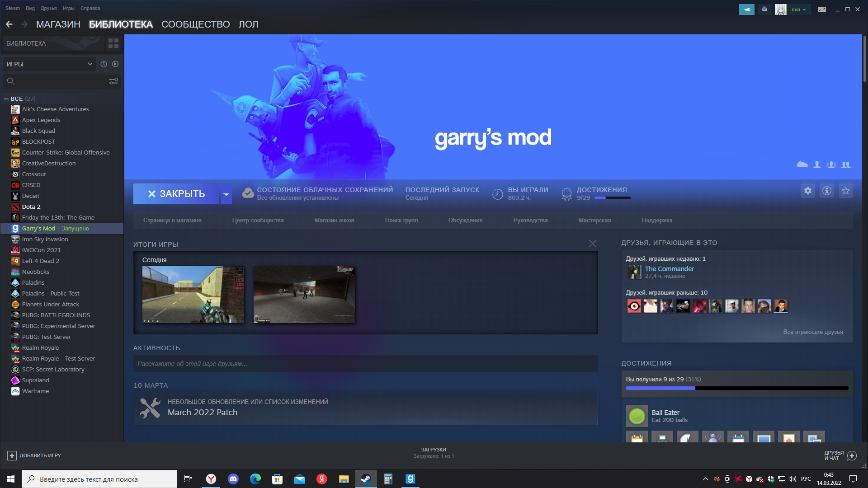868x488 pixels.
Task: Click the library search field
Action: tap(61, 81)
